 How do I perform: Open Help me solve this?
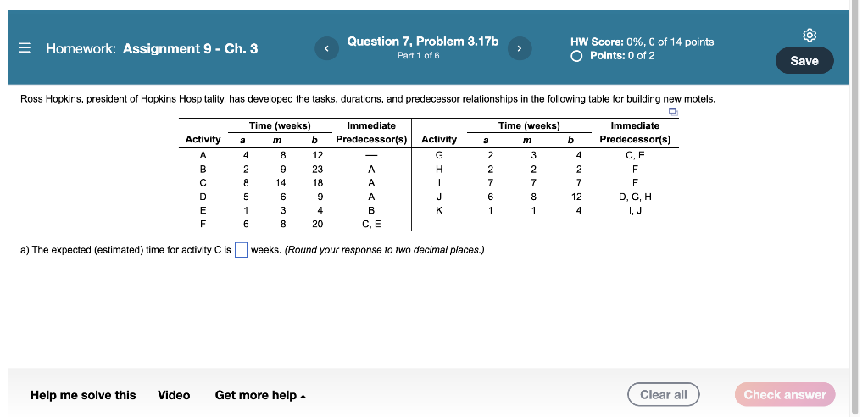tap(82, 395)
